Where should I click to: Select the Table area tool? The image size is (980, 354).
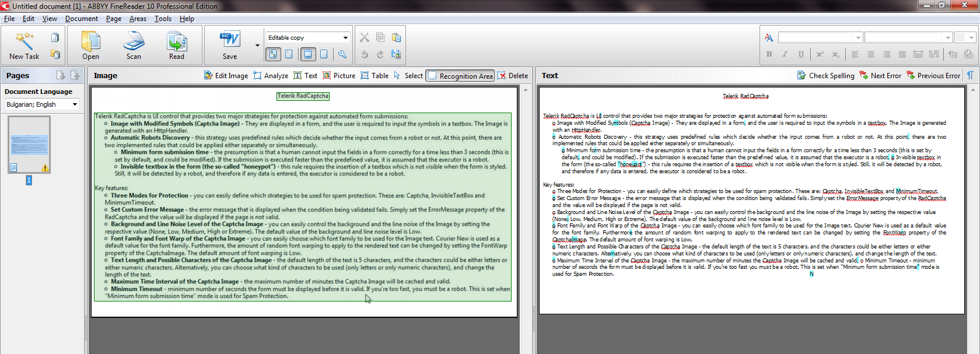(x=374, y=76)
